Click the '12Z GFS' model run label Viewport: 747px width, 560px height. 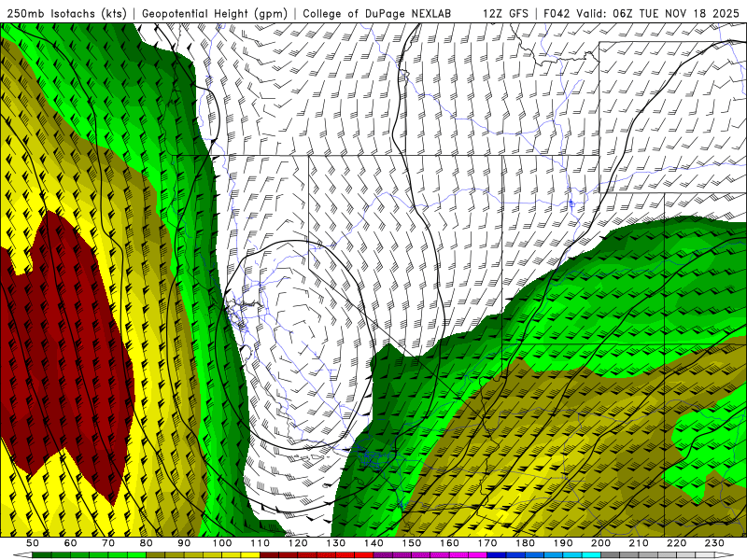tap(505, 13)
